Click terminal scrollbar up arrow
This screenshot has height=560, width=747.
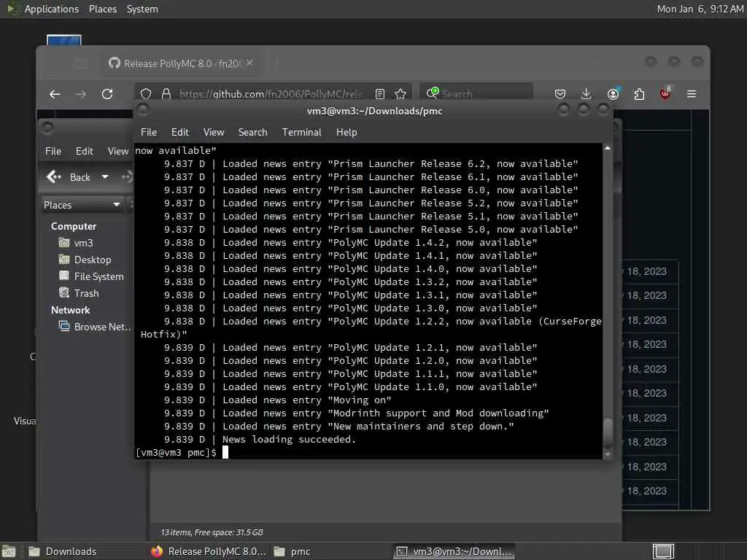click(608, 148)
